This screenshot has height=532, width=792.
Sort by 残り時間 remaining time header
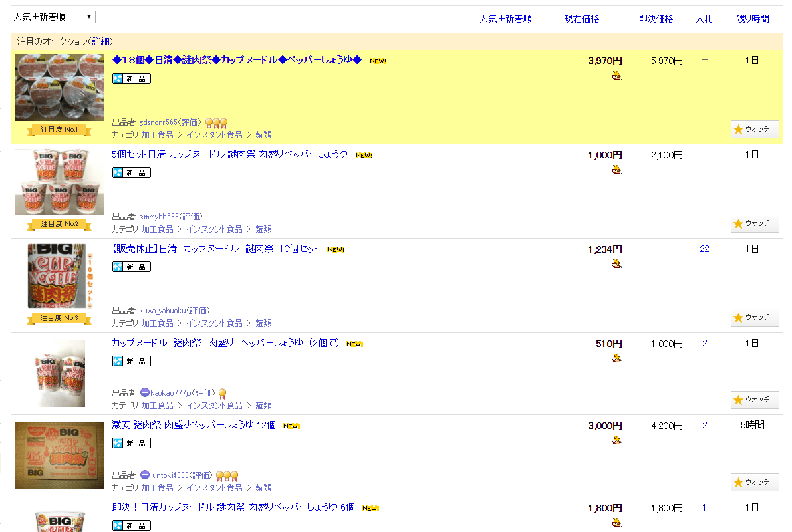point(752,19)
